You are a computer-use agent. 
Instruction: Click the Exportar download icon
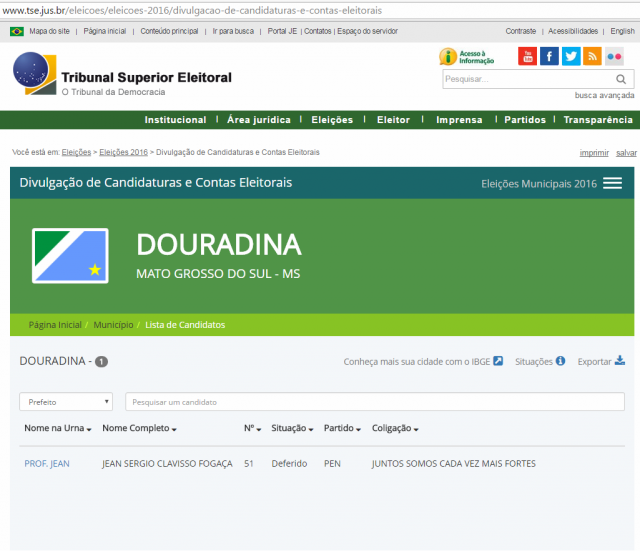619,361
